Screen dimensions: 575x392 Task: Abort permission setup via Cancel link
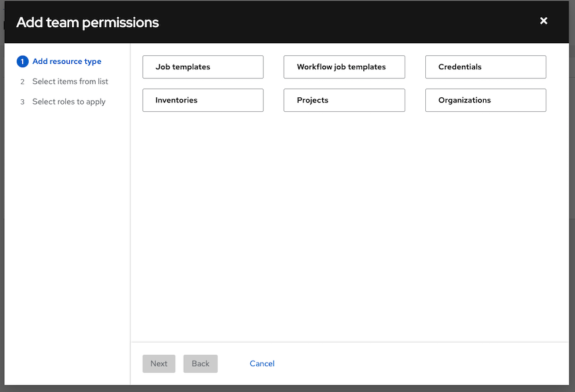pyautogui.click(x=262, y=363)
